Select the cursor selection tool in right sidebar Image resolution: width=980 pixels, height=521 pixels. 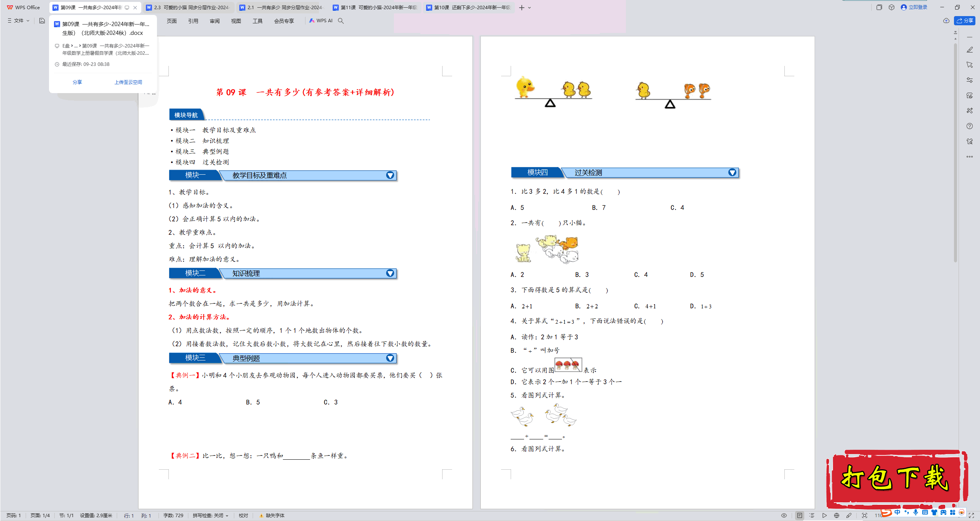pos(970,65)
